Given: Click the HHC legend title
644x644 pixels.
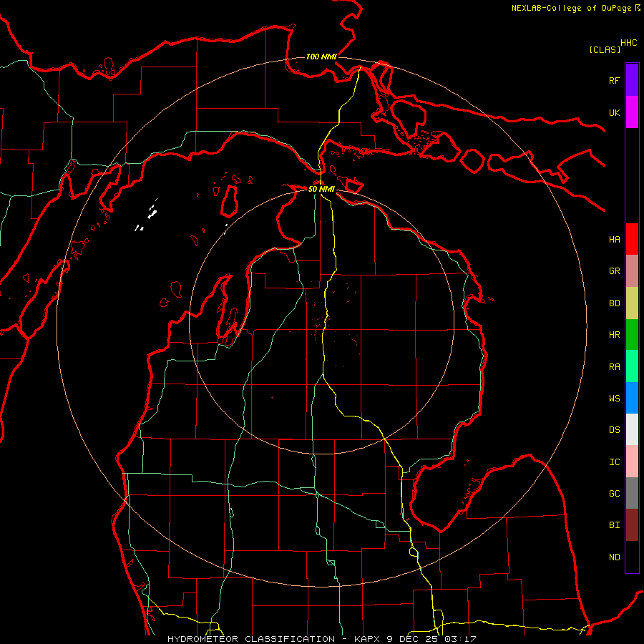Looking at the screenshot, I should 628,43.
